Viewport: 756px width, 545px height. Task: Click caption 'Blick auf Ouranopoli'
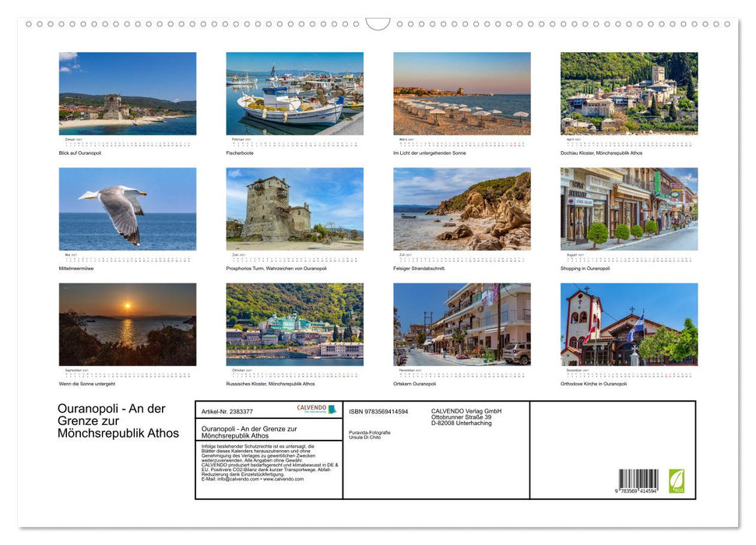point(80,153)
